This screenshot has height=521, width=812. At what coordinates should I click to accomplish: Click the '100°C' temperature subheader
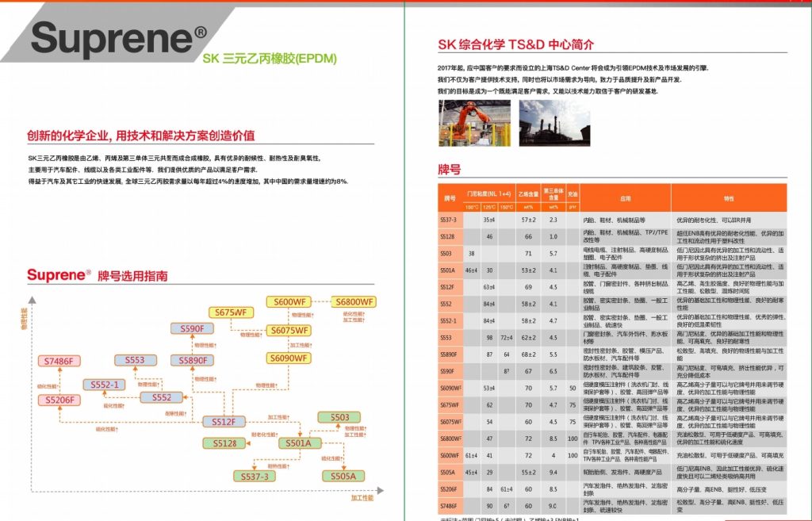point(472,207)
